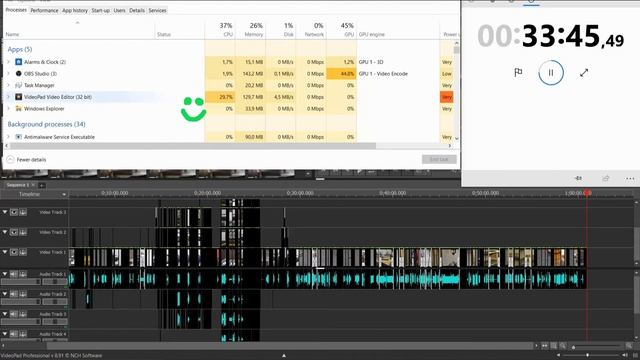Image resolution: width=640 pixels, height=360 pixels.
Task: Open the Start-up tab
Action: 100,10
